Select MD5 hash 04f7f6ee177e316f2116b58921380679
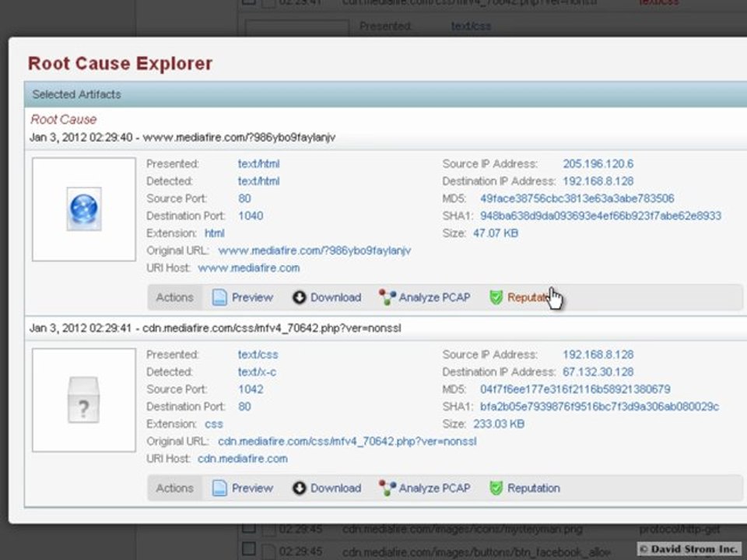This screenshot has height=560, width=747. [x=575, y=390]
